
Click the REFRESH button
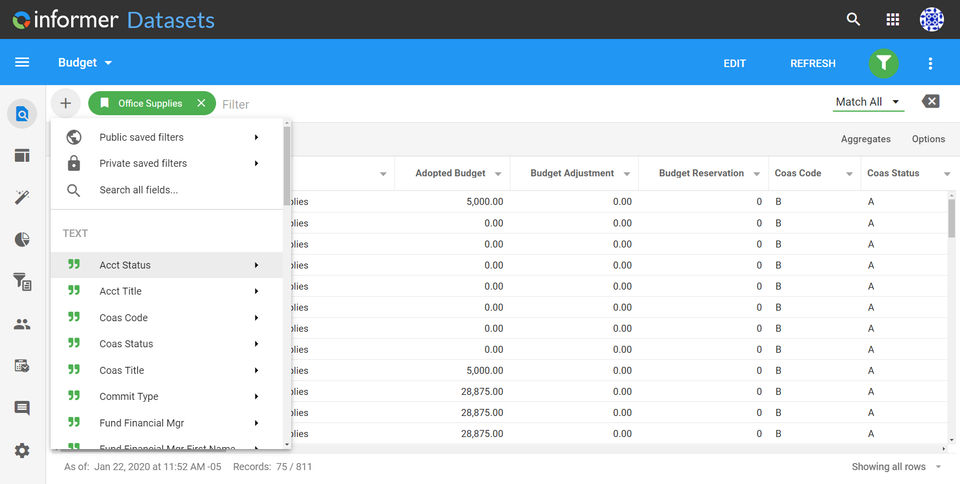click(x=812, y=63)
